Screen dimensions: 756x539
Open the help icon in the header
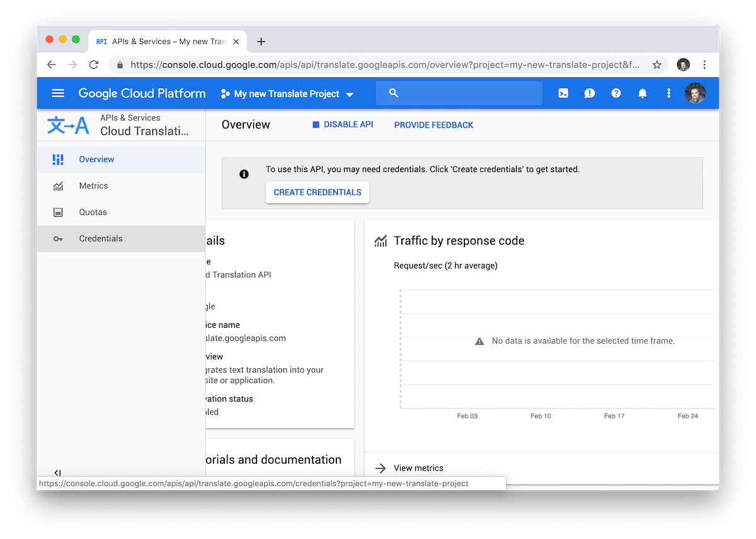point(616,93)
